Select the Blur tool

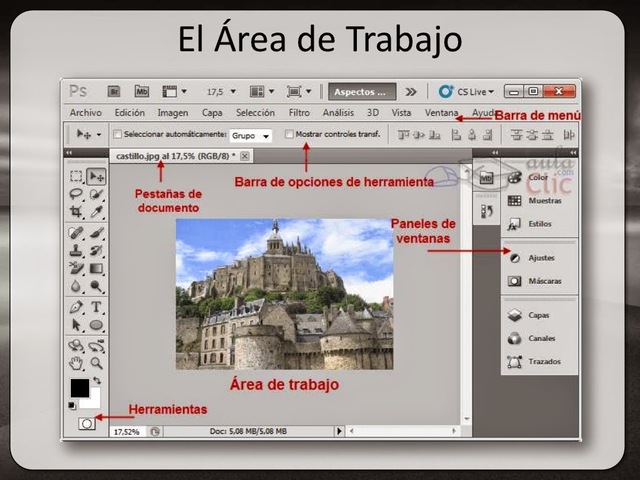pos(76,286)
